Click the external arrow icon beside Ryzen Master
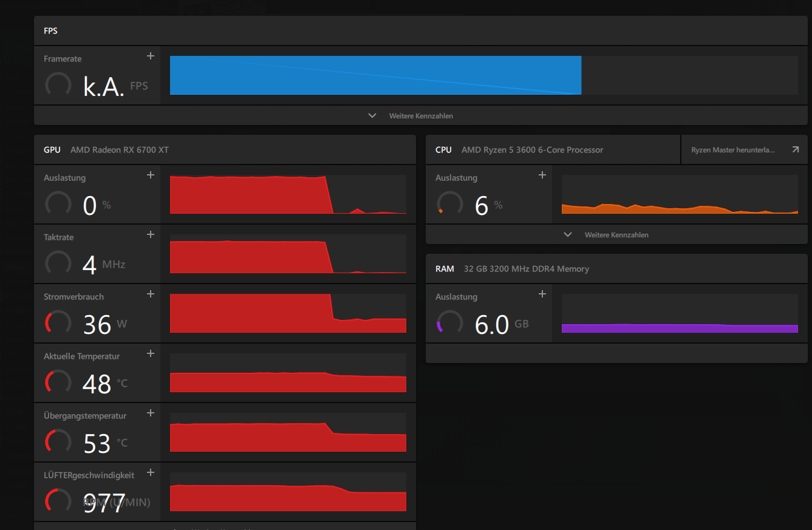Viewport: 812px width, 530px height. point(796,149)
